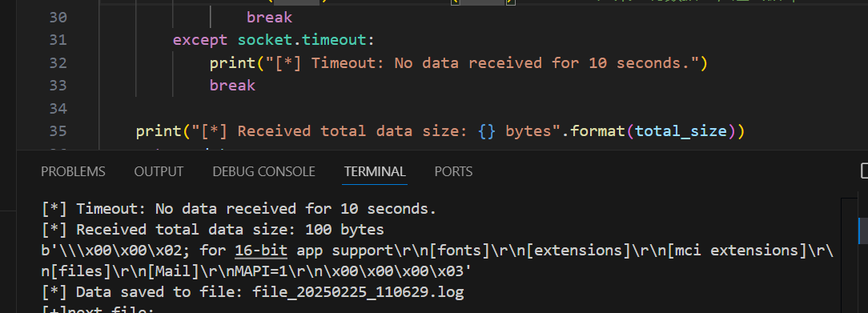Click the Received total data size terminal line

[213, 230]
